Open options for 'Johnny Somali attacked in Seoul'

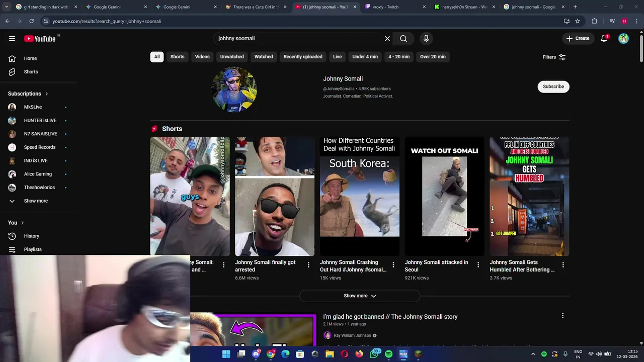point(478,265)
